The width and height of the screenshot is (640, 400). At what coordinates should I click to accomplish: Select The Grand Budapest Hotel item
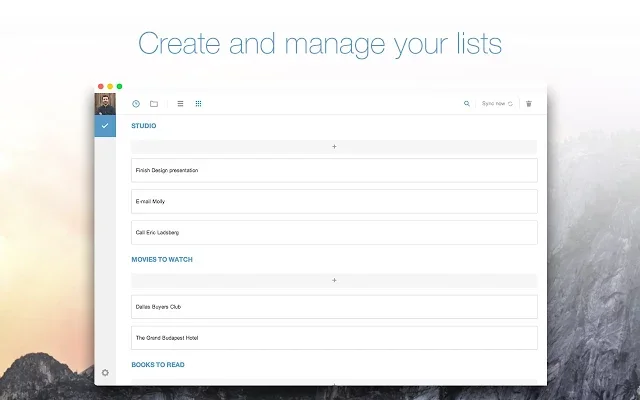334,337
